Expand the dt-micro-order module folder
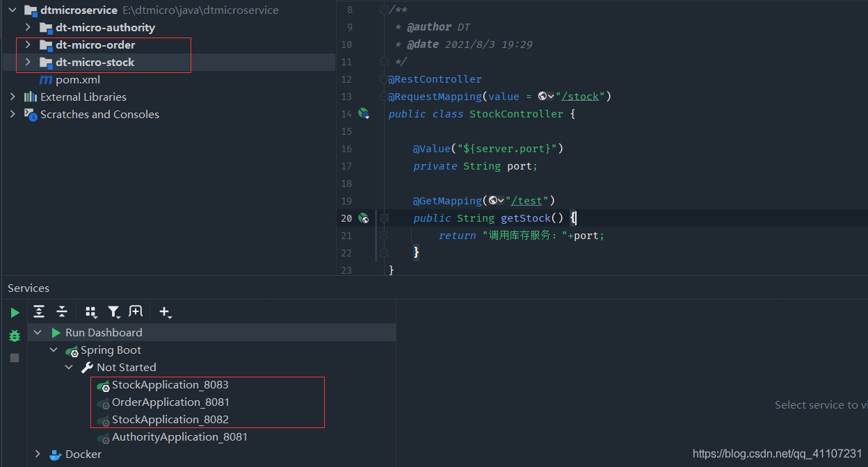This screenshot has width=868, height=467. (x=28, y=44)
